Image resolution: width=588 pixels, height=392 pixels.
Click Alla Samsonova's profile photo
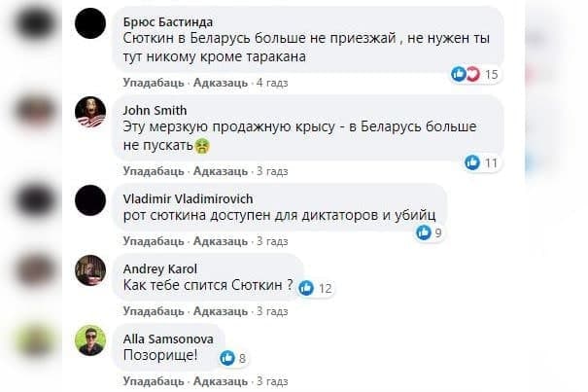pos(90,339)
